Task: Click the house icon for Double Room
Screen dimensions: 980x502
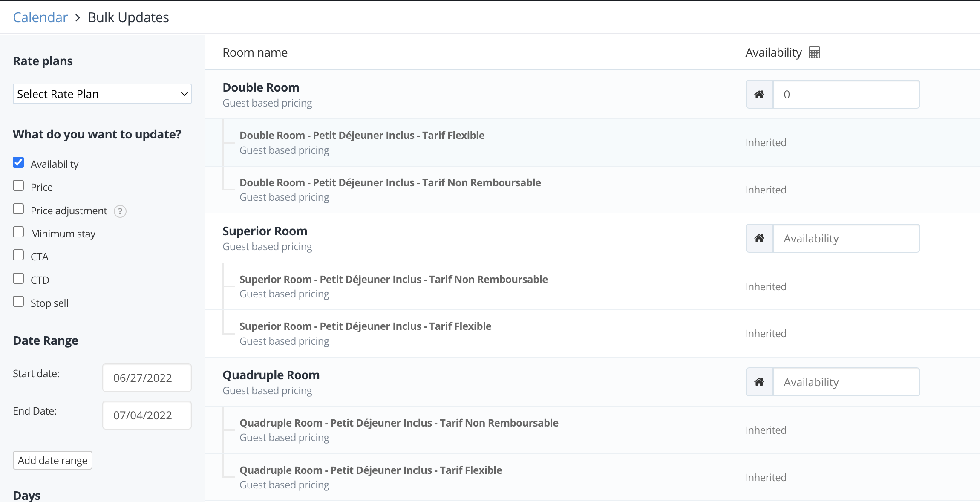Action: click(x=759, y=94)
